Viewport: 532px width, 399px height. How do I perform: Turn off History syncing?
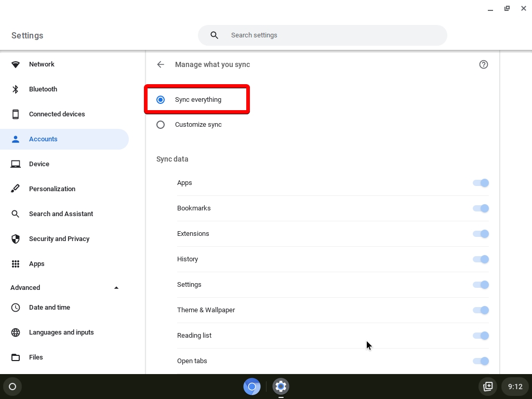[x=481, y=259]
